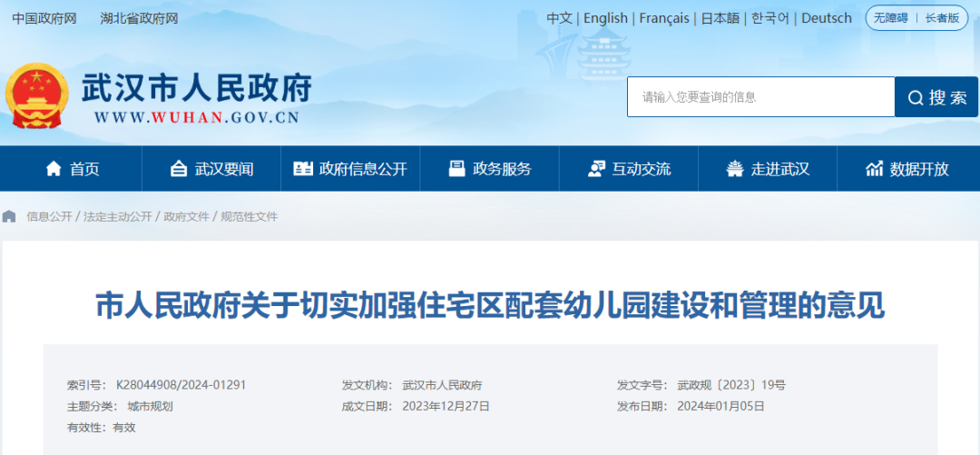Switch to 无障碍 accessibility mode
This screenshot has height=455, width=980.
tap(891, 18)
